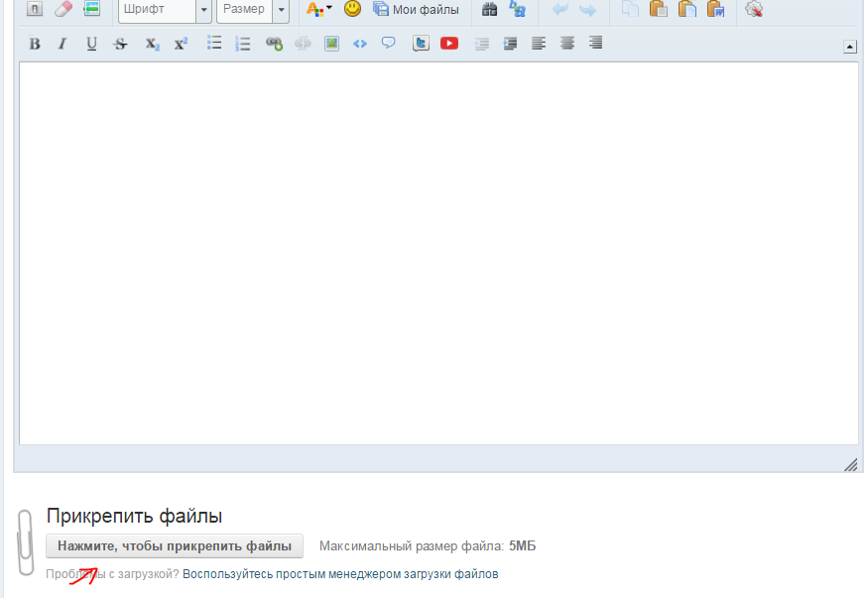Insert an image using the picture icon
Viewport: 868px width, 598px height.
tap(331, 44)
